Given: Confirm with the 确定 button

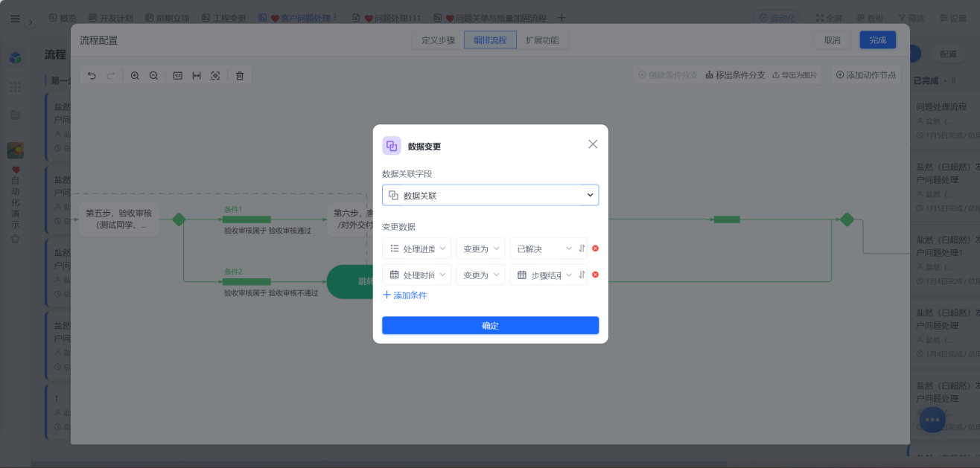Looking at the screenshot, I should click(490, 326).
